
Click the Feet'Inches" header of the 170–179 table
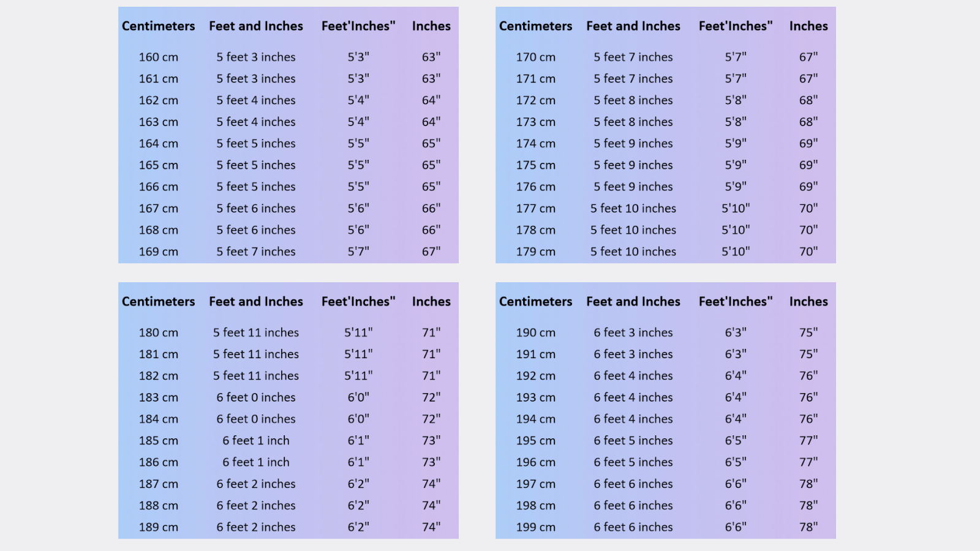[736, 26]
